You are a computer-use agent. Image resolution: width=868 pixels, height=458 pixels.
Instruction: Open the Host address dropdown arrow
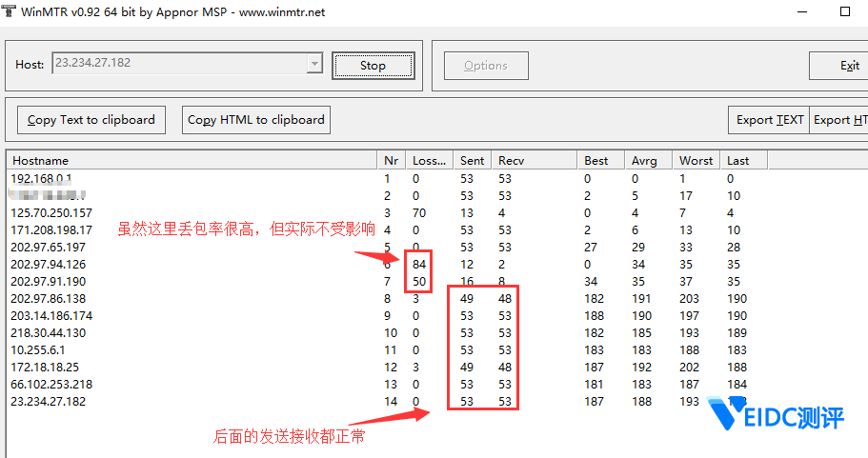coord(314,64)
